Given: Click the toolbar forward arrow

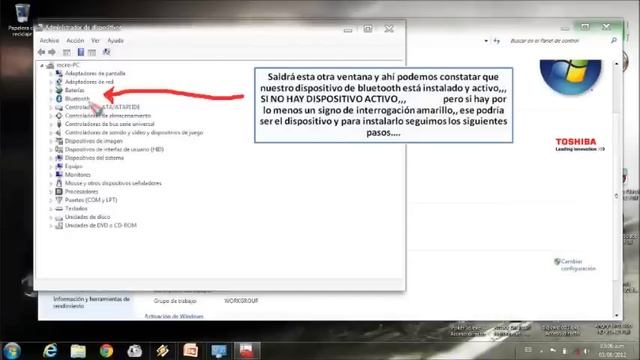Looking at the screenshot, I should (x=52, y=52).
